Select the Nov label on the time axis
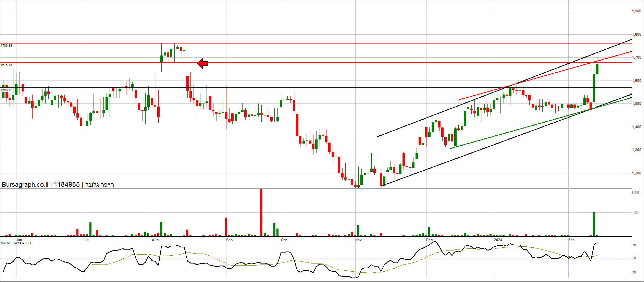The image size is (644, 282). pyautogui.click(x=358, y=240)
